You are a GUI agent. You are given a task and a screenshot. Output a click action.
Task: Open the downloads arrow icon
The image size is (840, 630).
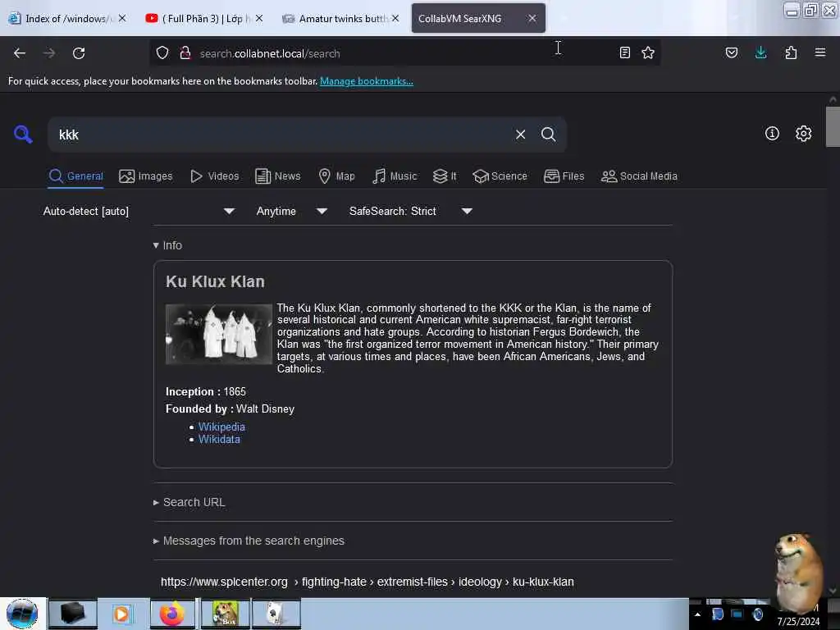coord(760,52)
